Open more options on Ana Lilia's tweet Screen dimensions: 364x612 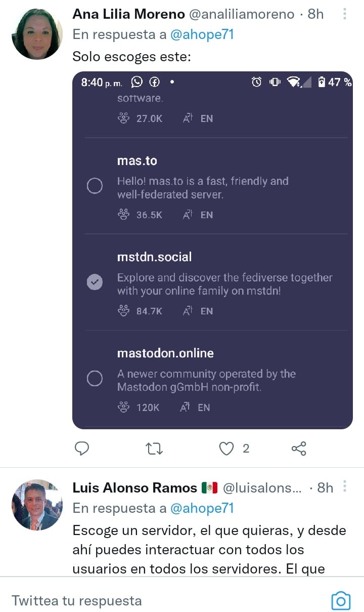(345, 14)
